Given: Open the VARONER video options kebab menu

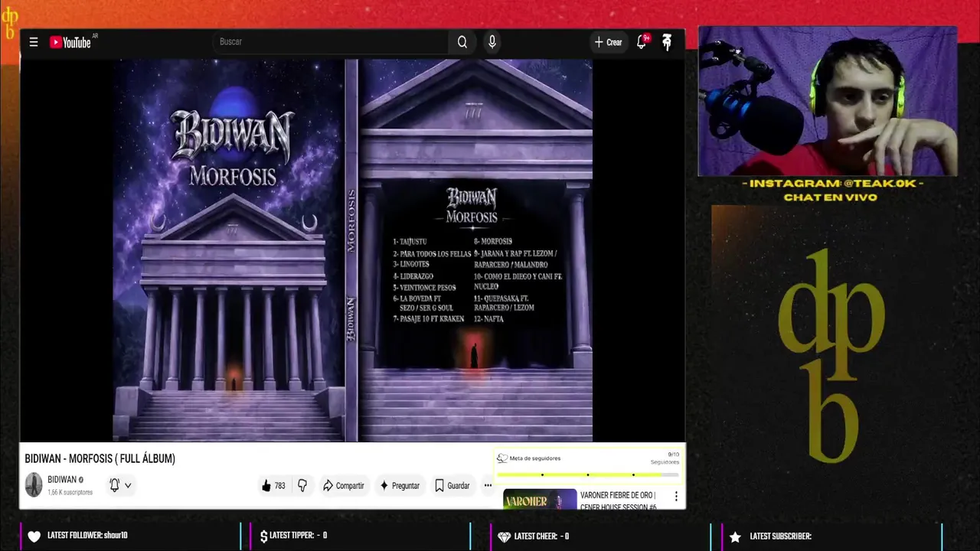Looking at the screenshot, I should point(675,497).
